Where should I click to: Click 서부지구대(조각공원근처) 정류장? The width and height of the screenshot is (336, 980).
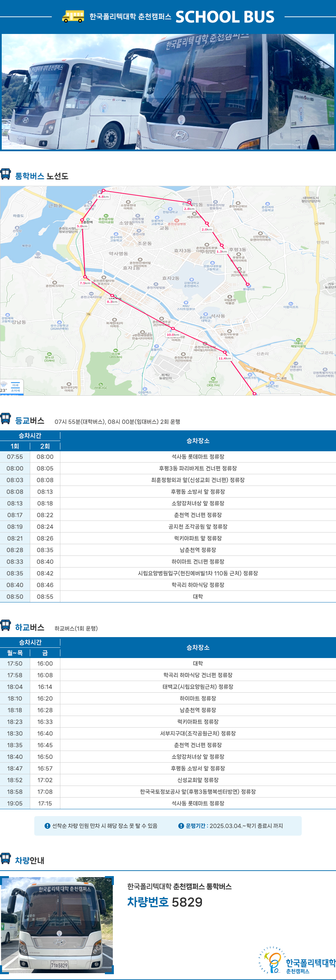(x=198, y=733)
